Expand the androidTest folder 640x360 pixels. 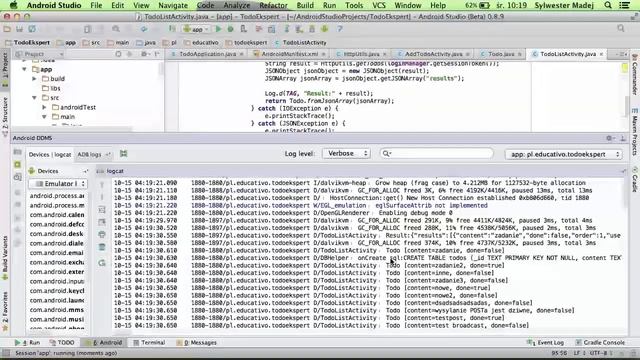tap(44, 107)
